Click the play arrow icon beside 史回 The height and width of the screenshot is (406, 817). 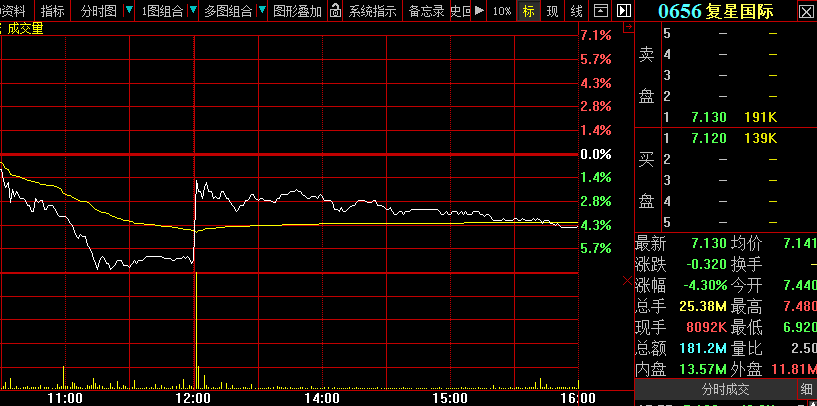point(480,11)
